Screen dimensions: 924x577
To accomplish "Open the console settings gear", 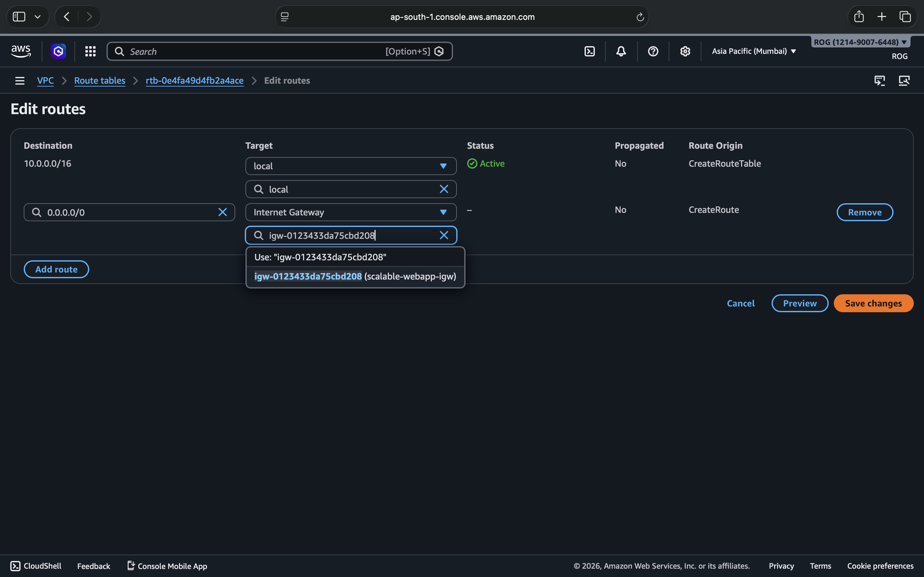I will pyautogui.click(x=685, y=51).
